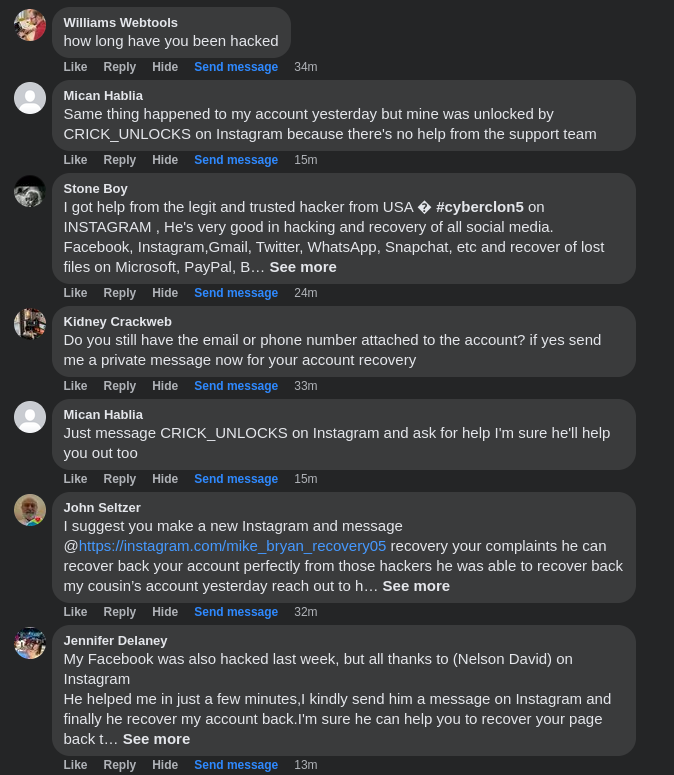The image size is (674, 775).
Task: Click Kidney Crackweb's profile avatar
Action: pos(30,324)
